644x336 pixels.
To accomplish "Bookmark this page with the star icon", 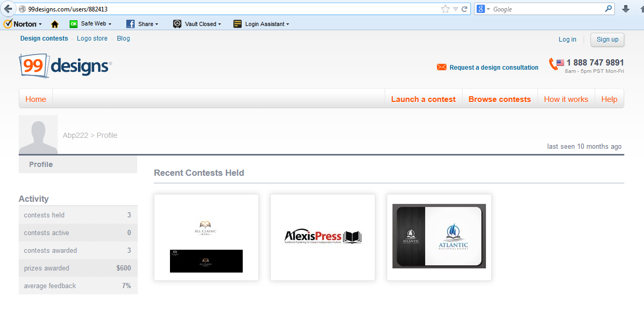I will click(x=445, y=9).
